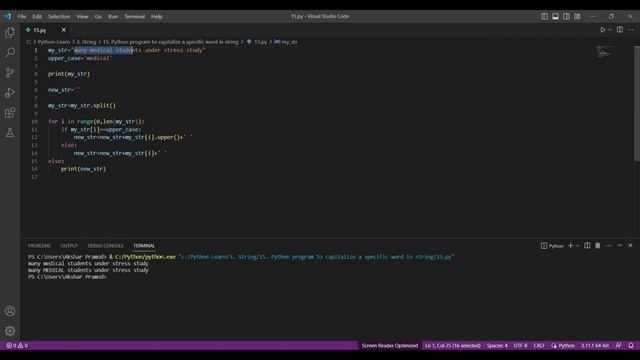Split the terminal panel

click(x=587, y=245)
